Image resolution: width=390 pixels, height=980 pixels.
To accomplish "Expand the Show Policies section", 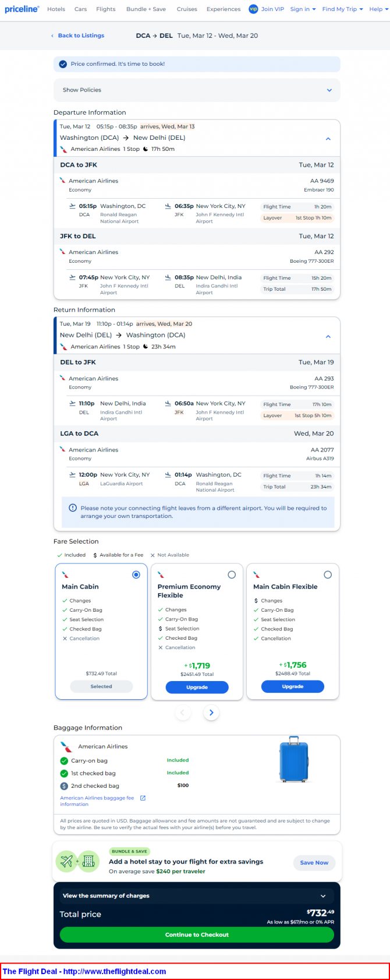I will [197, 90].
